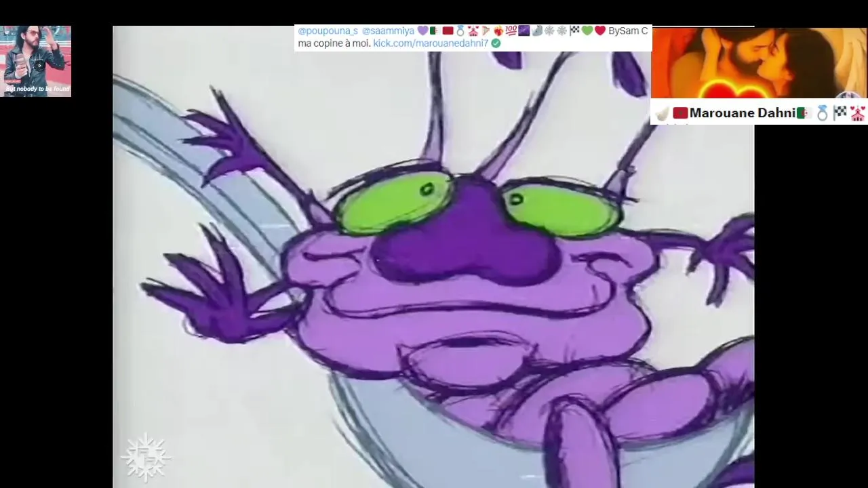Click the green verified checkmark badge
The image size is (868, 488).
(496, 43)
